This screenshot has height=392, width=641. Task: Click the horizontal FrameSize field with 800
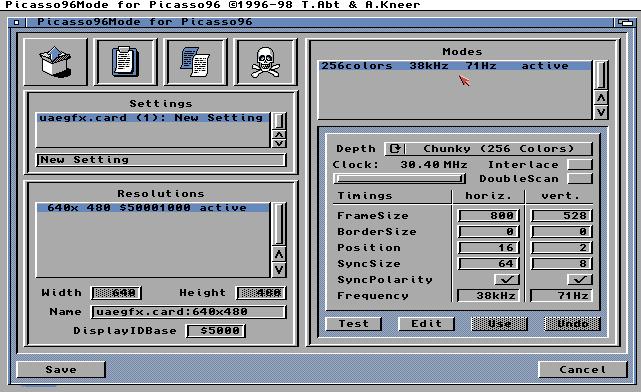coord(489,215)
